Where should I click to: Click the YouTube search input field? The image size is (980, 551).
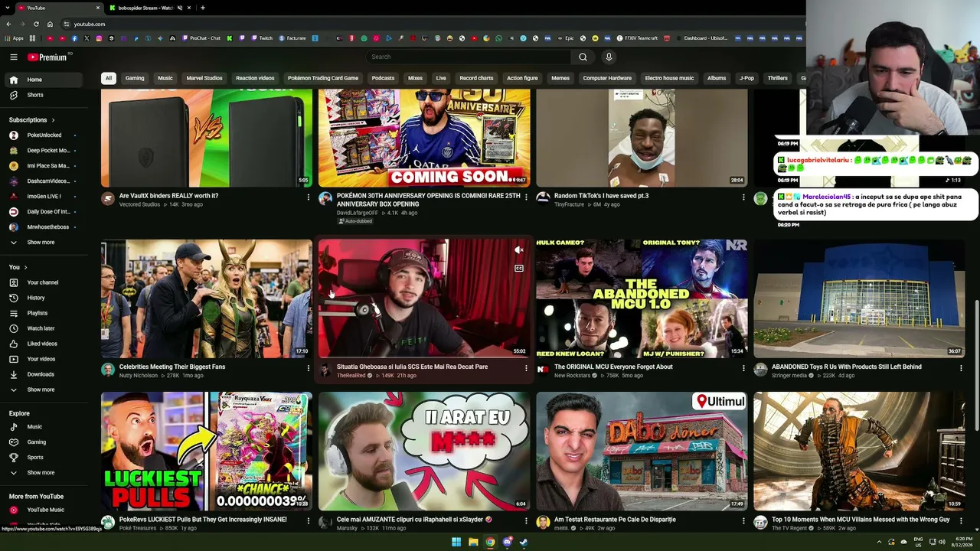point(469,57)
